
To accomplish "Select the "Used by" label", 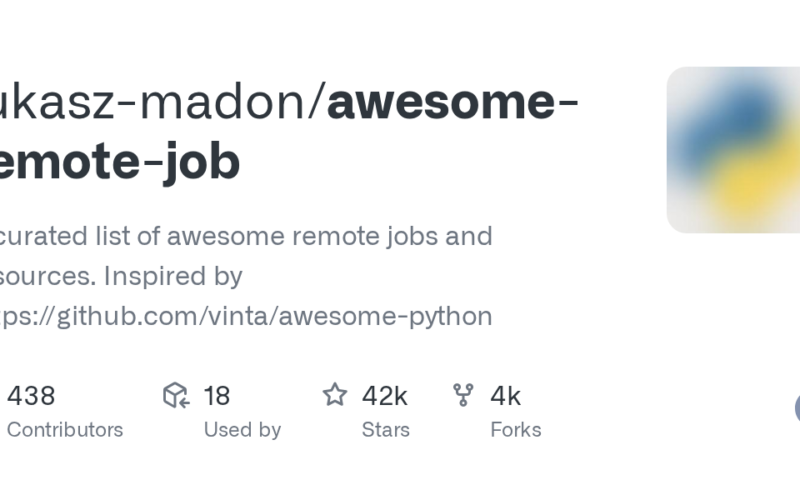I will coord(242,430).
